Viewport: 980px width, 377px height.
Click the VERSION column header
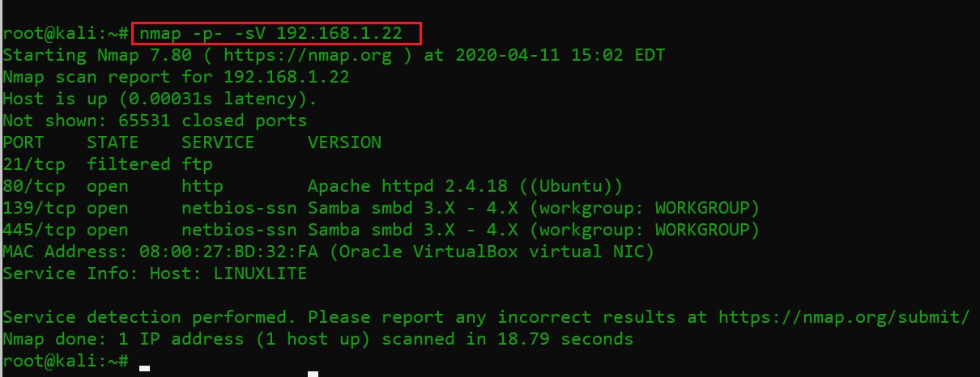pos(344,142)
